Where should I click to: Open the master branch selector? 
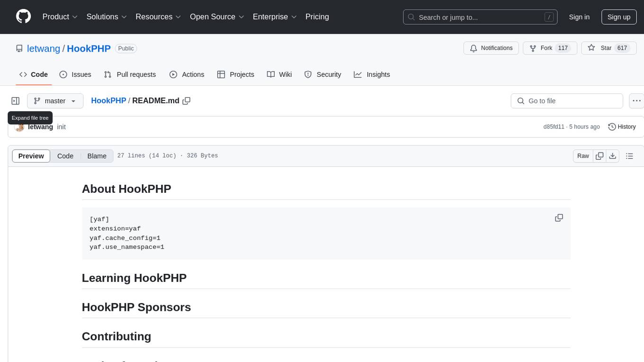(x=55, y=101)
